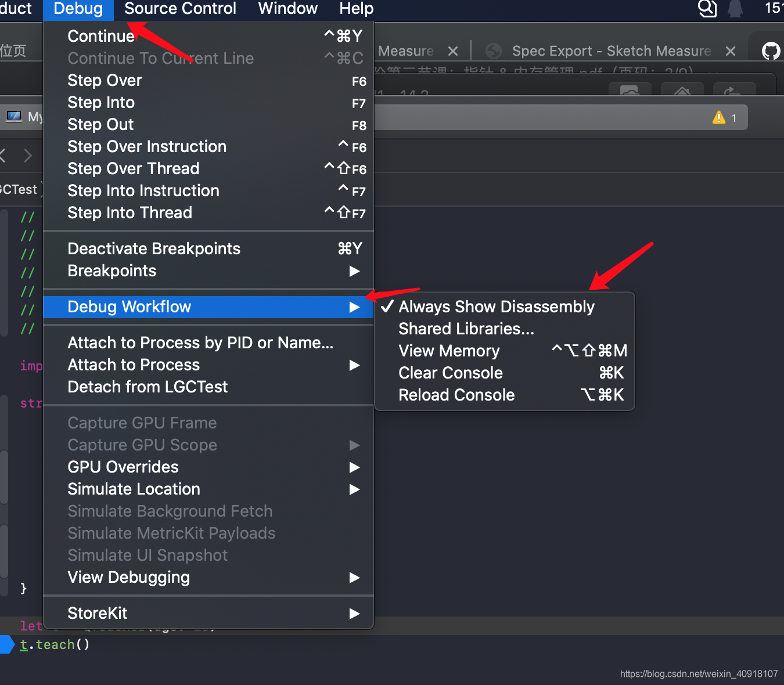
Task: Select Step Out menu item
Action: click(208, 125)
